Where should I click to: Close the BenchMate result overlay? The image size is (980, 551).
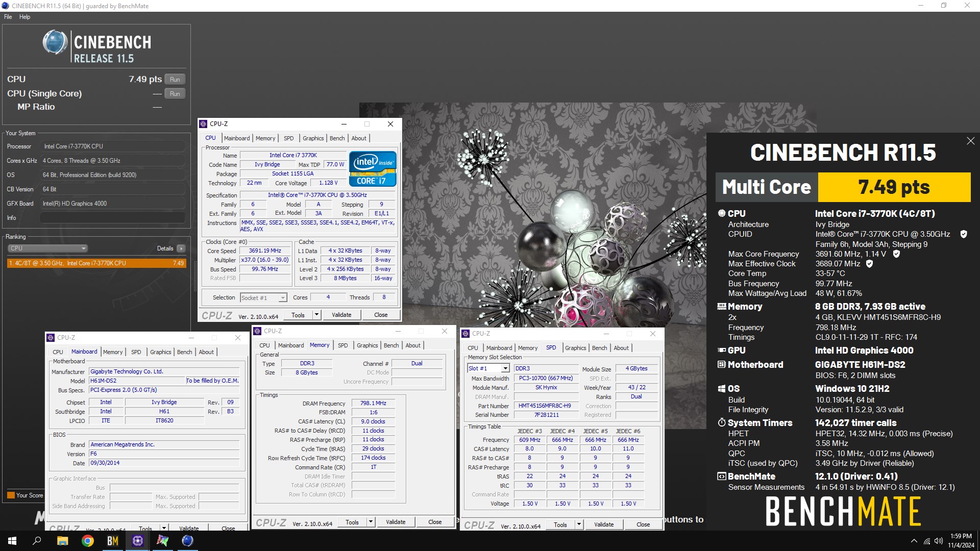point(970,141)
